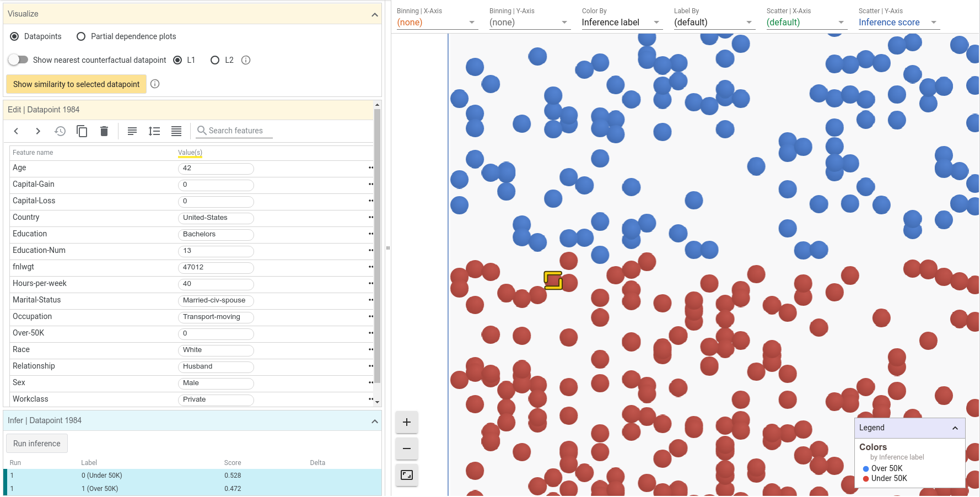
Task: Delete the selected datapoint
Action: click(104, 131)
